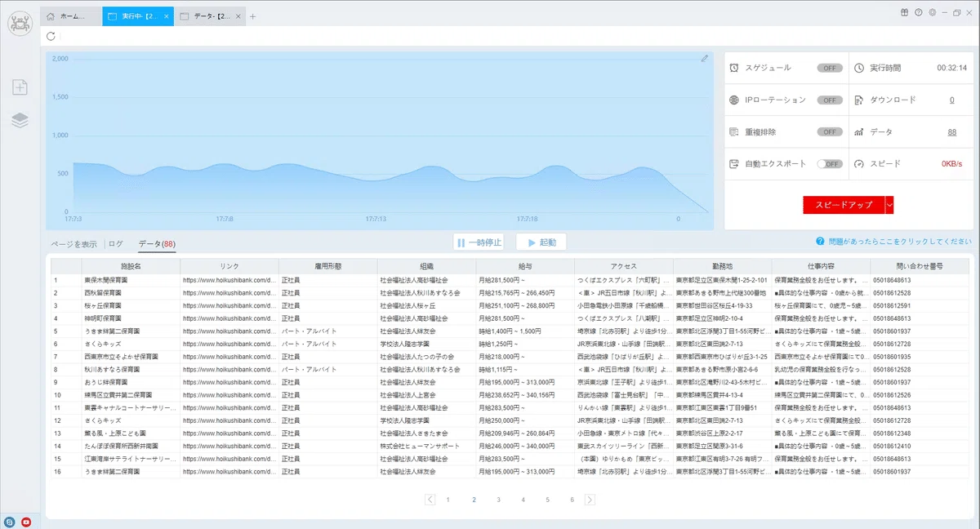Open the layers stack icon in sidebar
The width and height of the screenshot is (980, 529).
pos(20,121)
